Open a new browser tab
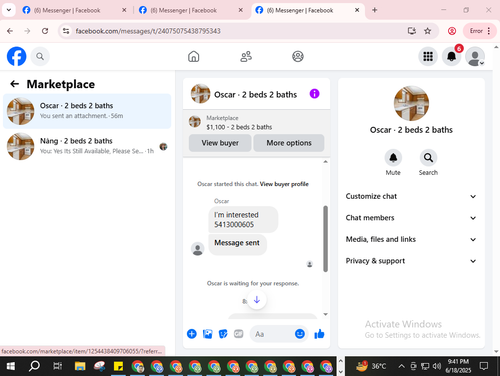This screenshot has height=376, width=500. 375,10
